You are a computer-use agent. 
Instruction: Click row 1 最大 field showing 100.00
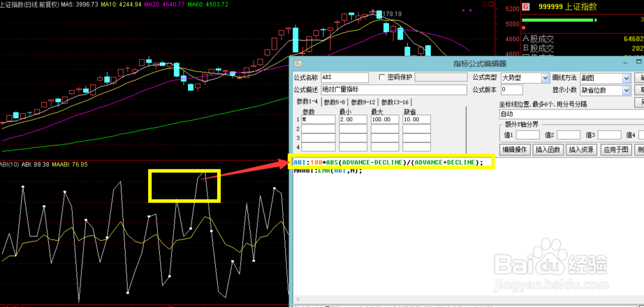tap(385, 120)
